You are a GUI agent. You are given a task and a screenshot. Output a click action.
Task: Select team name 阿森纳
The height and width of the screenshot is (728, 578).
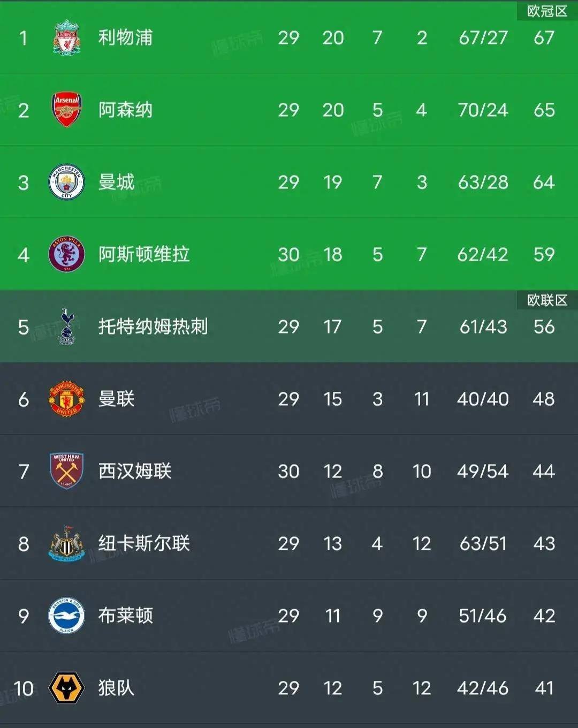tap(125, 110)
